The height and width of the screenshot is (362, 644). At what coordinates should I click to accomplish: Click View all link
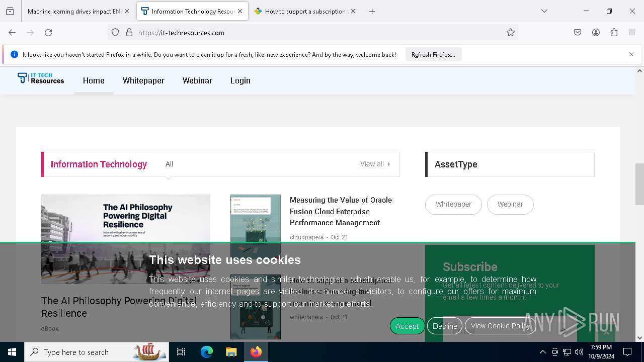(375, 164)
